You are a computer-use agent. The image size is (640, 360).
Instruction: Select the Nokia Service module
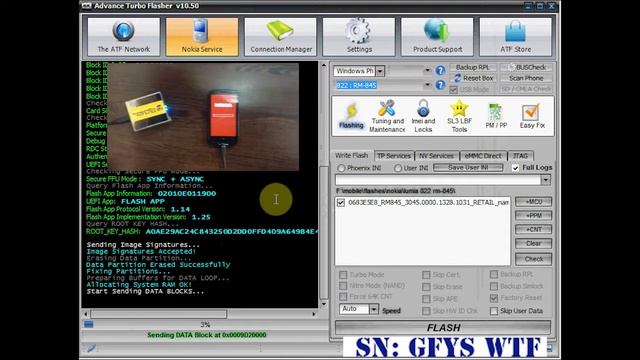202,37
